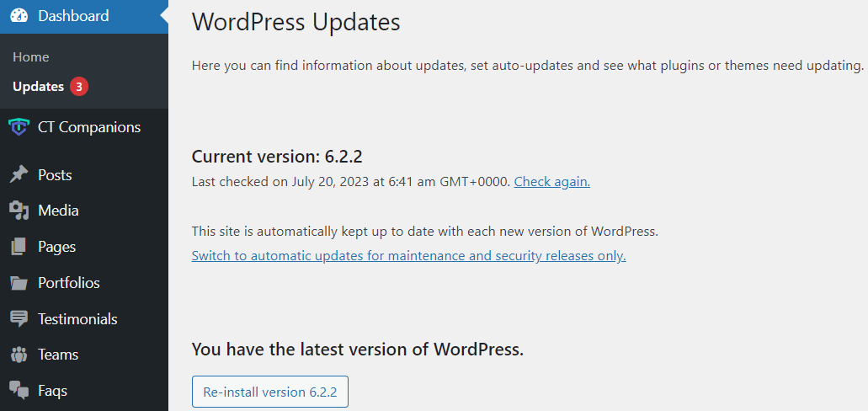Click the Testimonials speech bubble icon
868x411 pixels.
19,319
